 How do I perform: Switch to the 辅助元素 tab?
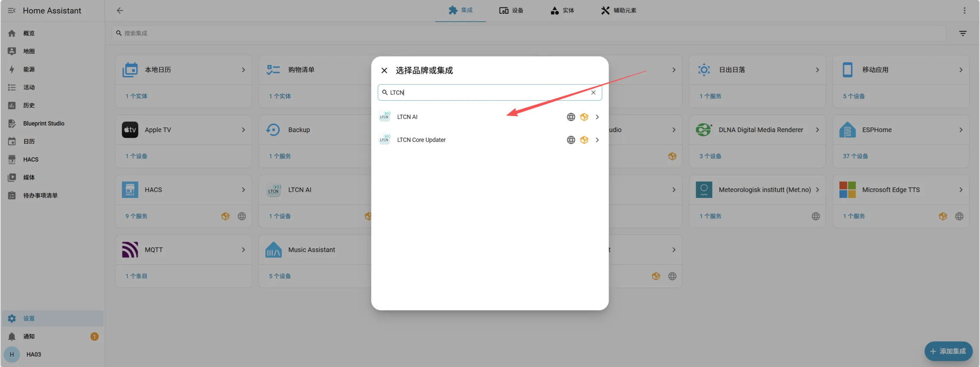[619, 10]
